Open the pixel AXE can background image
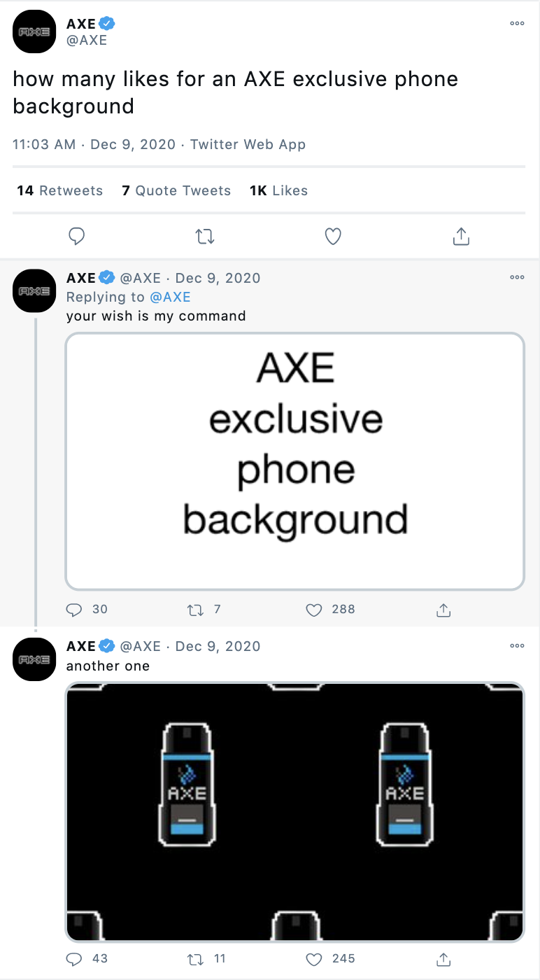Viewport: 540px width, 980px height. click(x=294, y=812)
